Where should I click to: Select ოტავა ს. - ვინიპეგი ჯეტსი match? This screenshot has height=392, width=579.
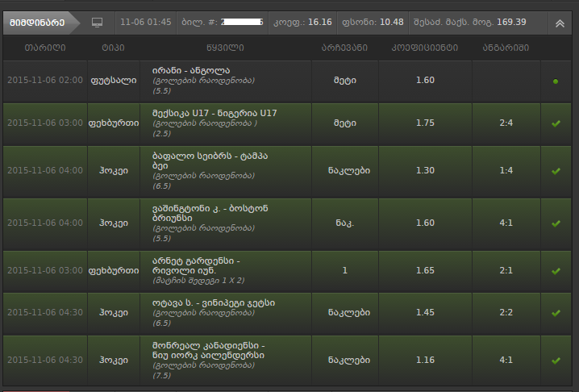pyautogui.click(x=214, y=303)
